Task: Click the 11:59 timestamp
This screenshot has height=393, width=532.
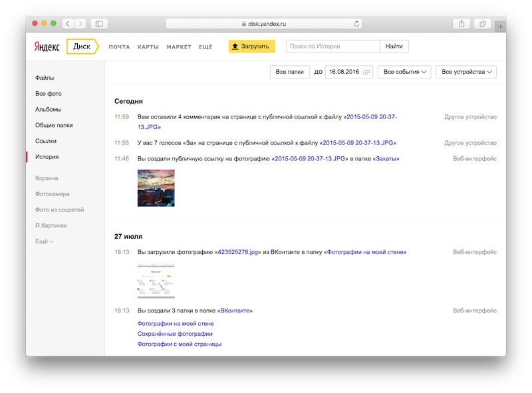Action: [122, 117]
